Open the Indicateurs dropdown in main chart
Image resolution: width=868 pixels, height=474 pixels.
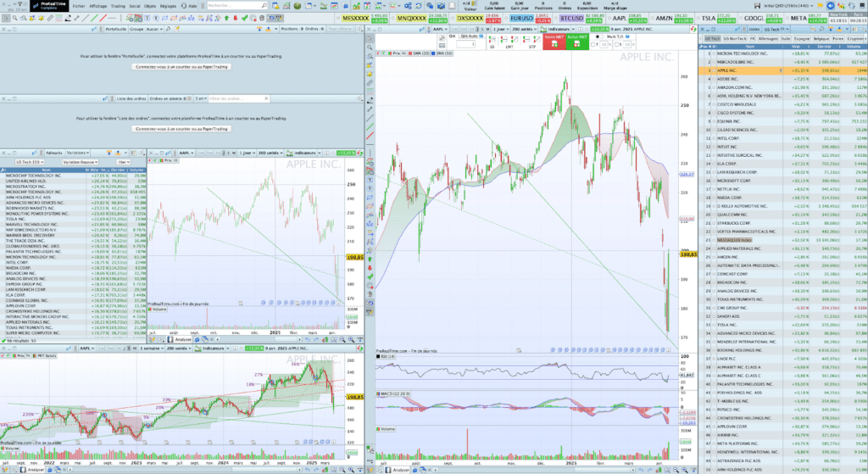pos(559,29)
